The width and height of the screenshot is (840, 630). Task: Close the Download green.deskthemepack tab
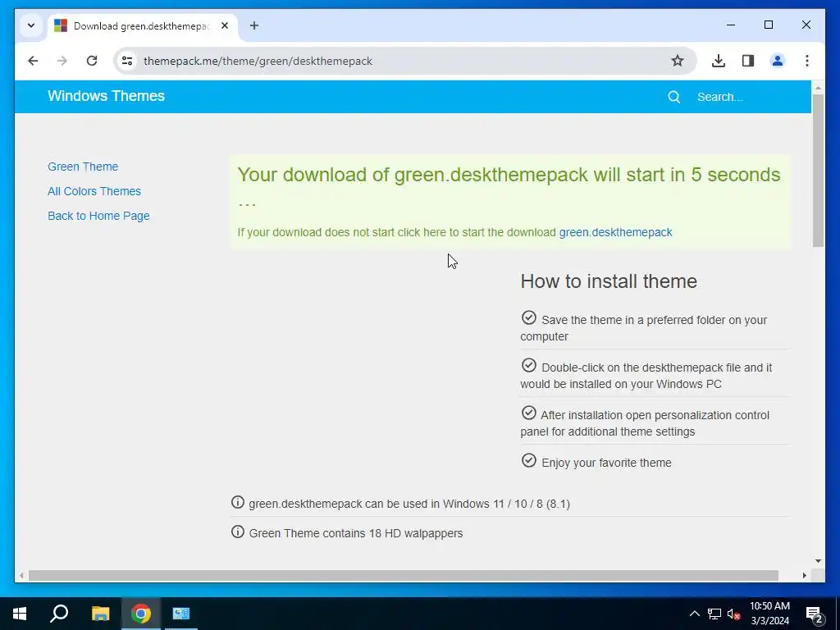[225, 25]
